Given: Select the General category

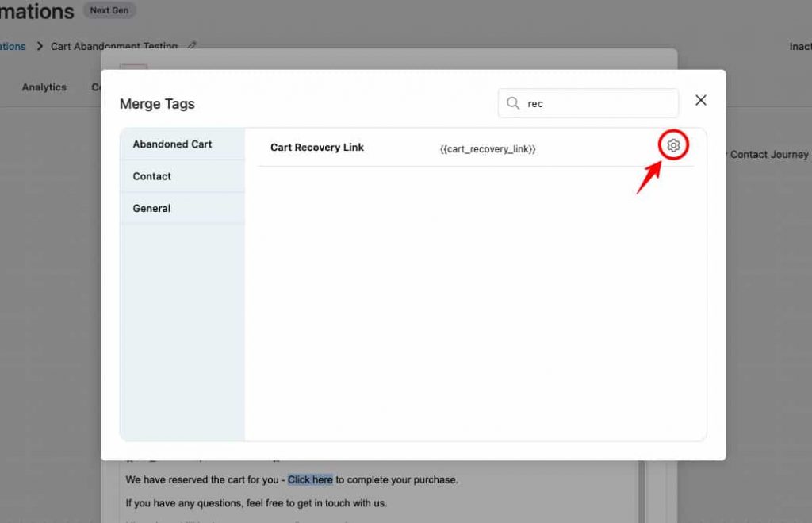Looking at the screenshot, I should (182, 209).
